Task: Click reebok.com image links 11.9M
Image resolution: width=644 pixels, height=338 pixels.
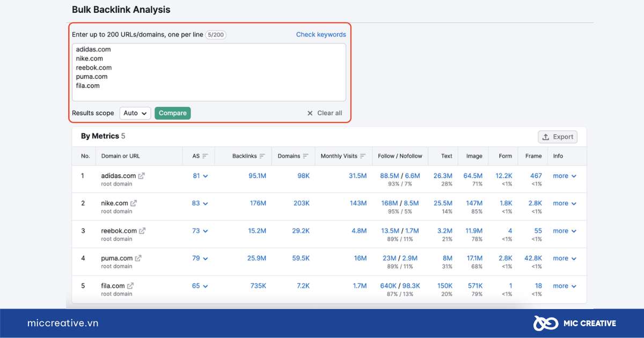Action: 474,231
